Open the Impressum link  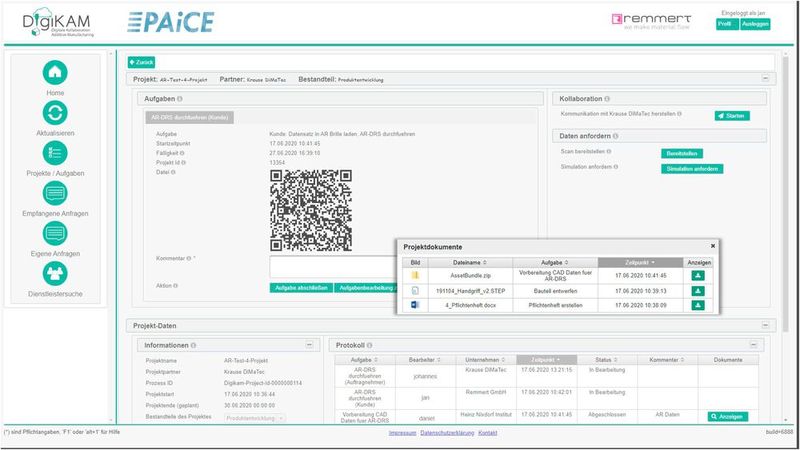tap(403, 433)
